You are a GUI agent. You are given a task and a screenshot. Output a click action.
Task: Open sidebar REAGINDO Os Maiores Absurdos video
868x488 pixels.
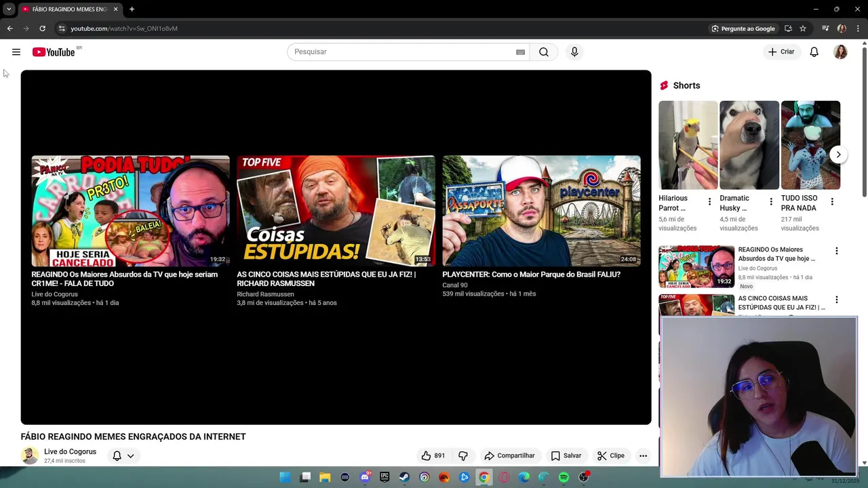pos(696,267)
